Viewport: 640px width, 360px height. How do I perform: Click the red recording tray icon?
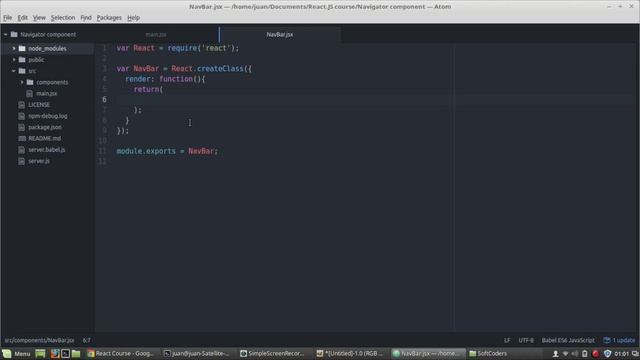pyautogui.click(x=596, y=353)
